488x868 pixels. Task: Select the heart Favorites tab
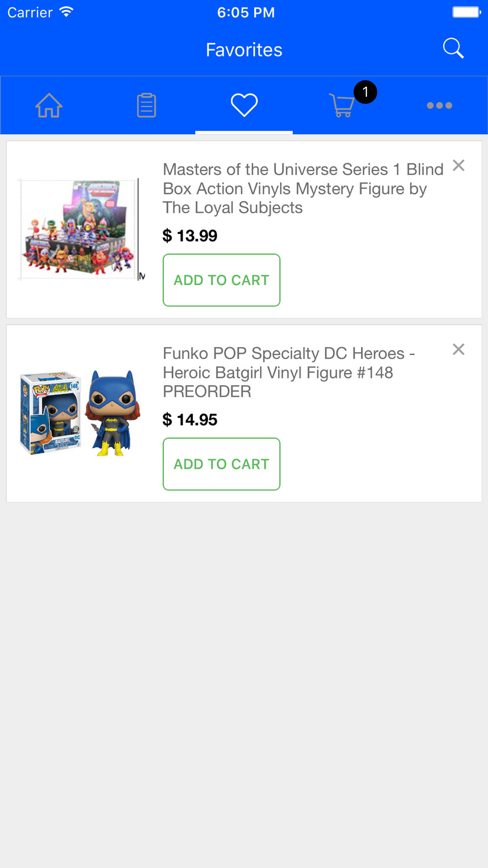click(244, 105)
